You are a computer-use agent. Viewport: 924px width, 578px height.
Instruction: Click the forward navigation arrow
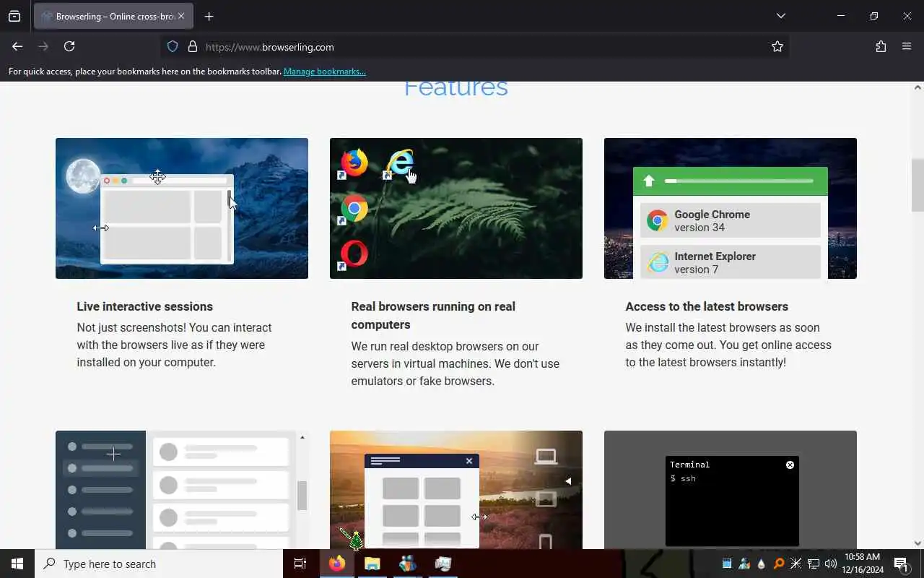point(43,46)
